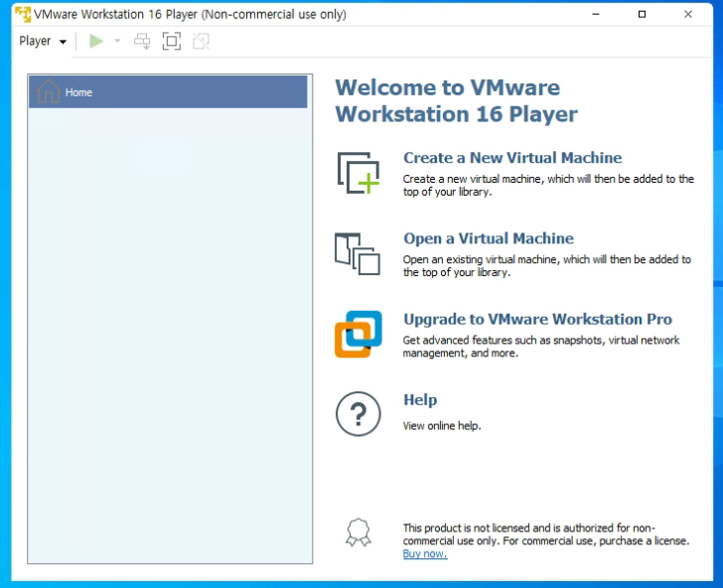
Task: Click the Workstation Pro upgrade icon
Action: 359,335
